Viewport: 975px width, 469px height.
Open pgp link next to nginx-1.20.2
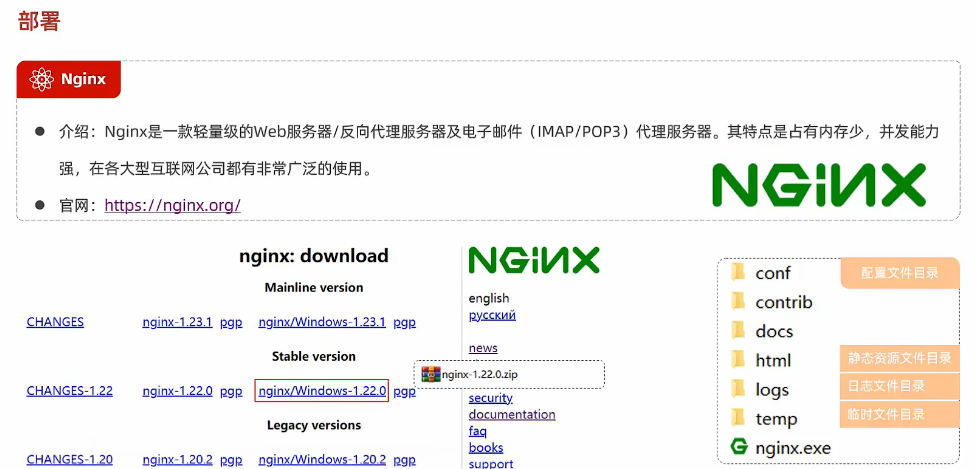231,460
